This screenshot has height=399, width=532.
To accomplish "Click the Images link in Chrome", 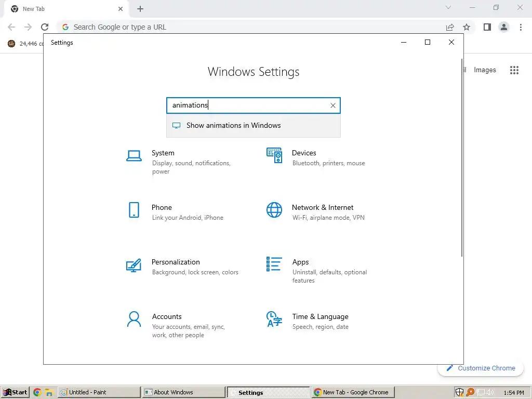I will [x=485, y=70].
